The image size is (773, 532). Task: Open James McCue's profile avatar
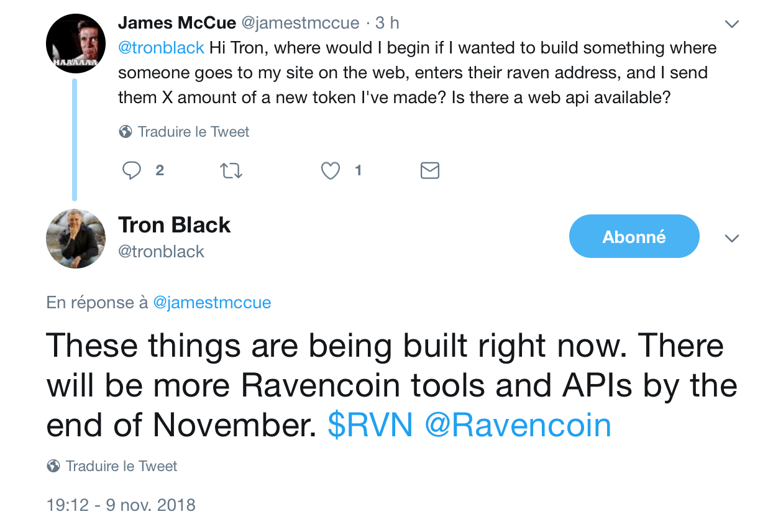[x=76, y=43]
